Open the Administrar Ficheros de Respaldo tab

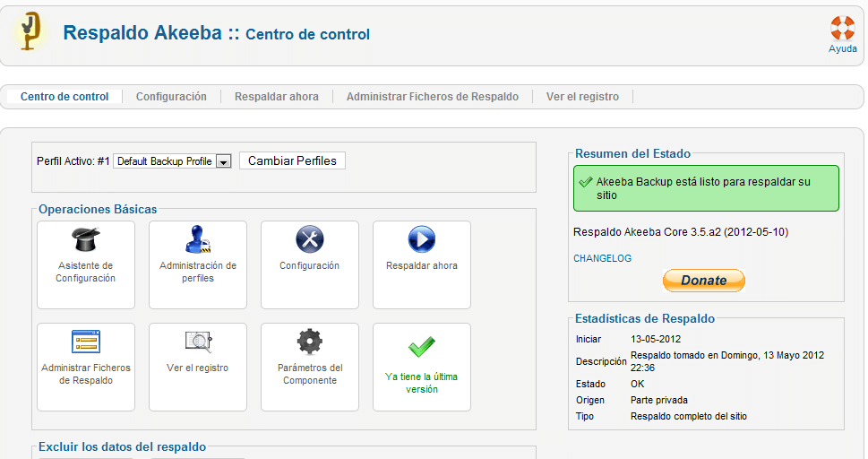tap(433, 97)
